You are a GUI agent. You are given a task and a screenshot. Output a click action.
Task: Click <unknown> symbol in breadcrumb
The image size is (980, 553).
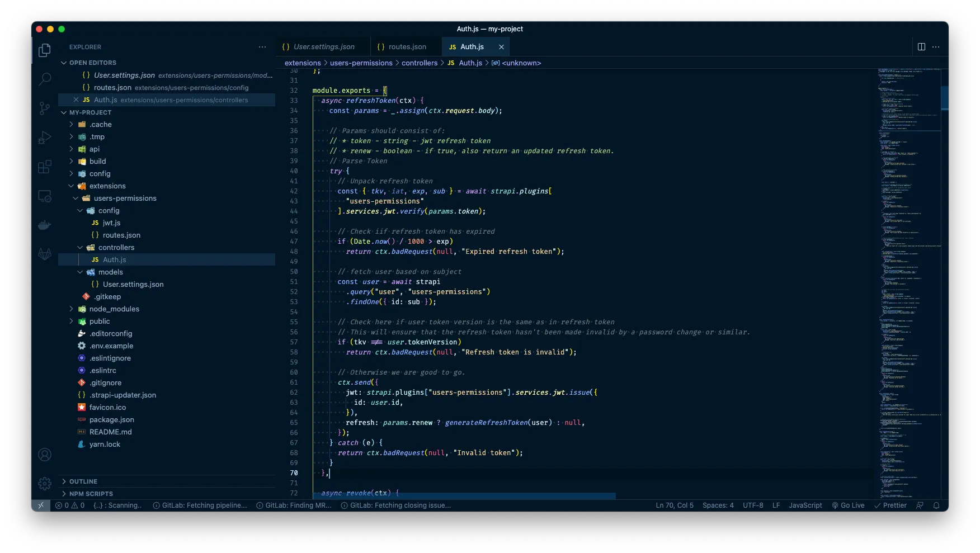point(516,63)
